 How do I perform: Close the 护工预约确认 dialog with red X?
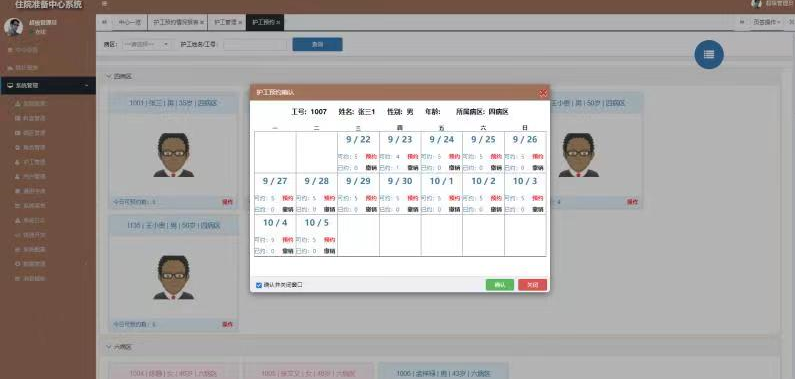tap(543, 93)
